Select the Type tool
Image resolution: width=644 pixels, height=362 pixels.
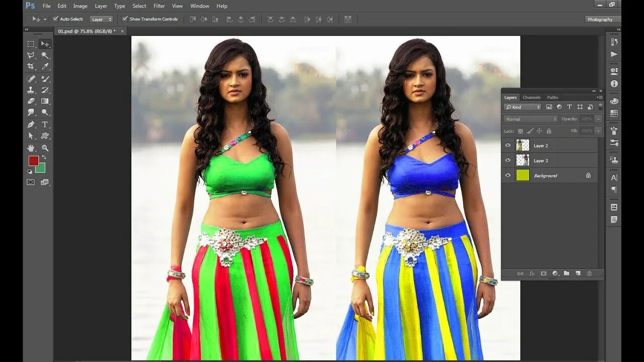point(45,124)
